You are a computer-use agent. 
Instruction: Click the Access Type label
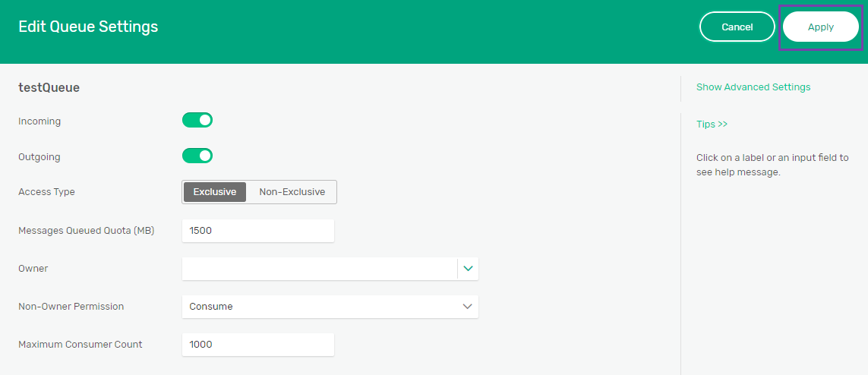tap(46, 192)
